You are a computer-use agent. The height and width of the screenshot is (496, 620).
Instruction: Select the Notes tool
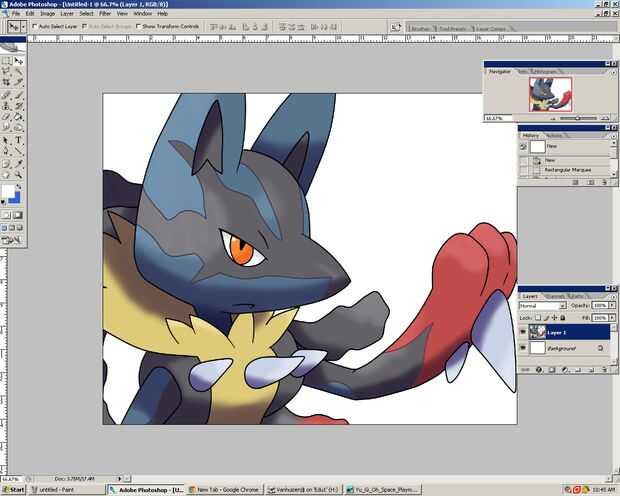6,164
